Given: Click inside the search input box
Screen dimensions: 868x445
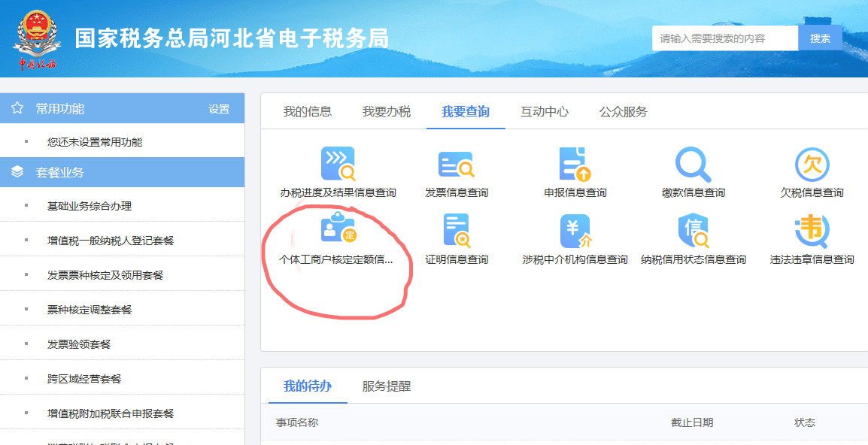Looking at the screenshot, I should [x=722, y=37].
